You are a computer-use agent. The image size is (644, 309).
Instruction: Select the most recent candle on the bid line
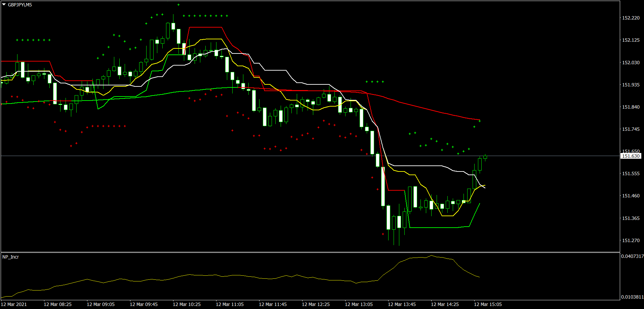tap(485, 157)
